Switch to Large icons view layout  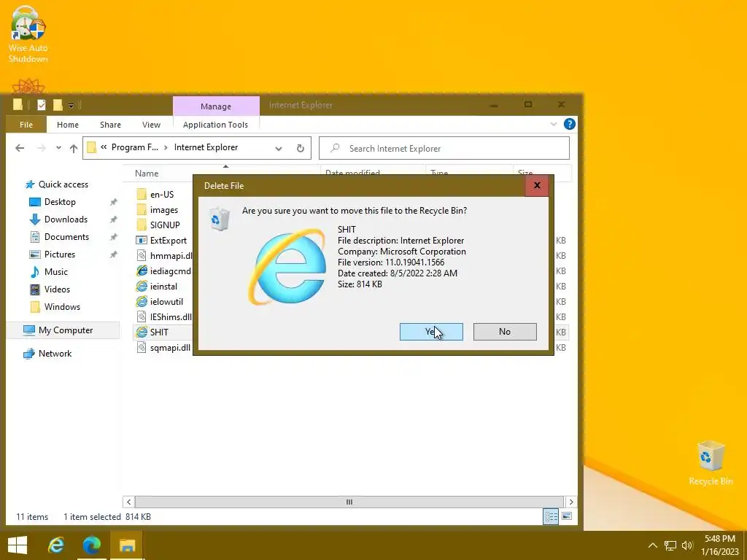566,516
